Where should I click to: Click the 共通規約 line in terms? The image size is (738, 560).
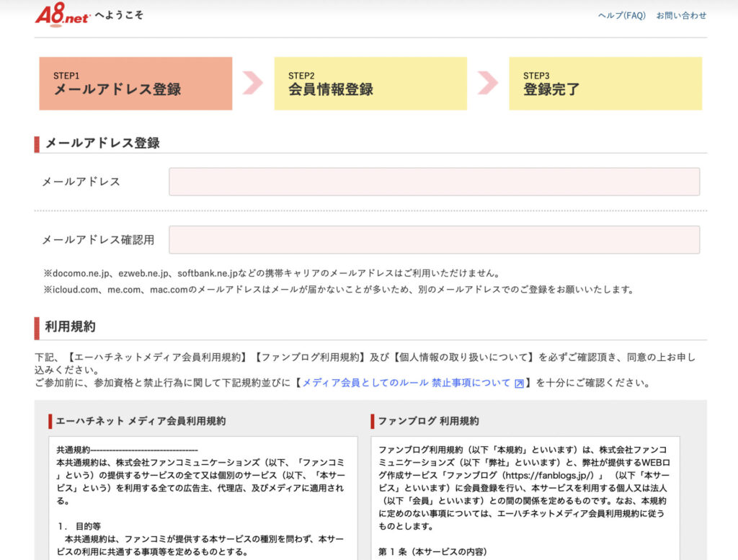pyautogui.click(x=127, y=450)
